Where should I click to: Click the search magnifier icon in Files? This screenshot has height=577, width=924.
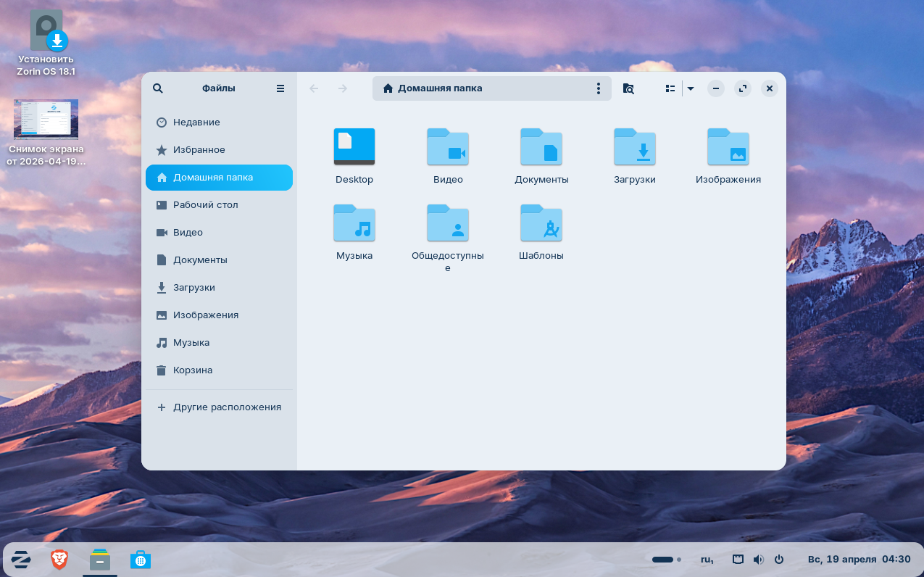(158, 88)
